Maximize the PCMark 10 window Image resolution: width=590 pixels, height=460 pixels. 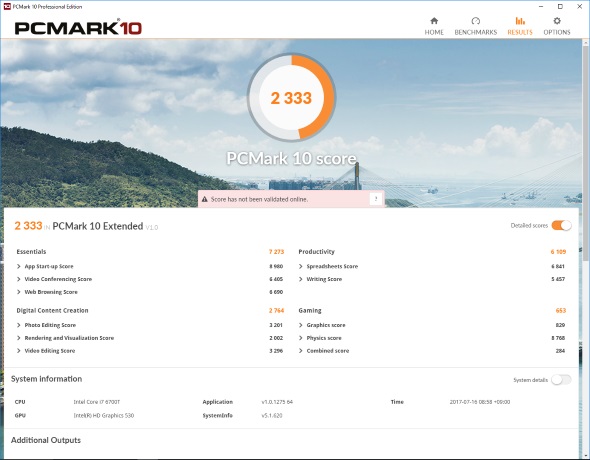(x=560, y=6)
